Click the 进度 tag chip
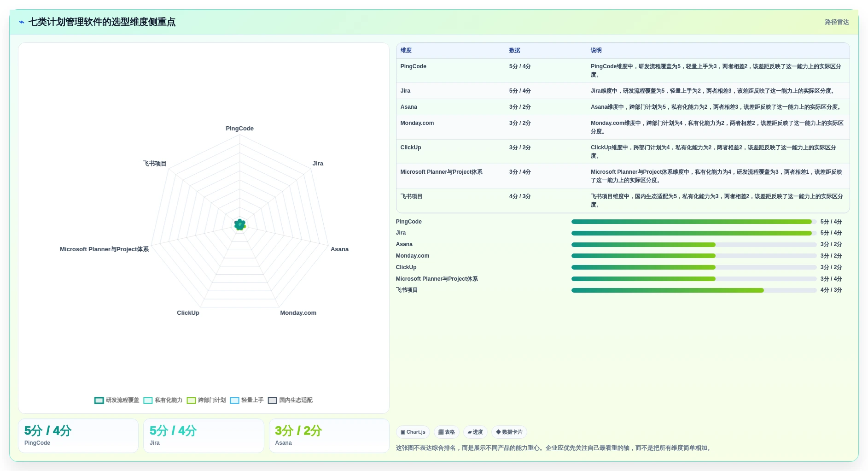The height and width of the screenshot is (471, 868). (475, 432)
